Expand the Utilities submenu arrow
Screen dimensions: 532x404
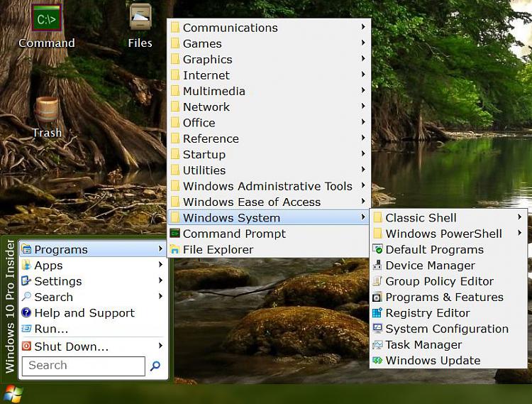(363, 170)
